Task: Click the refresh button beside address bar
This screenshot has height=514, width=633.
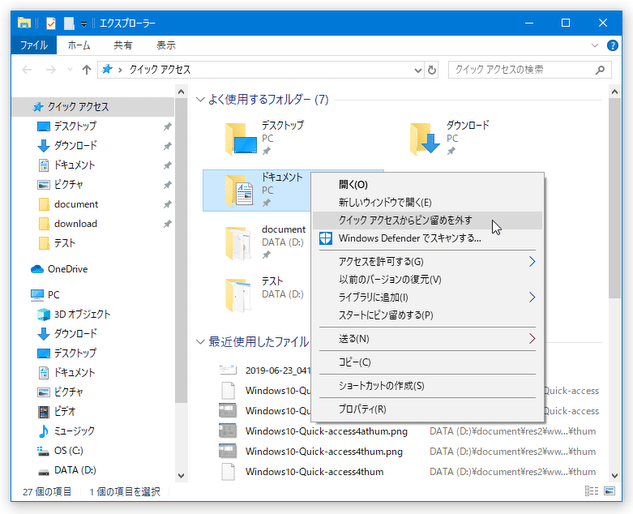Action: tap(432, 70)
